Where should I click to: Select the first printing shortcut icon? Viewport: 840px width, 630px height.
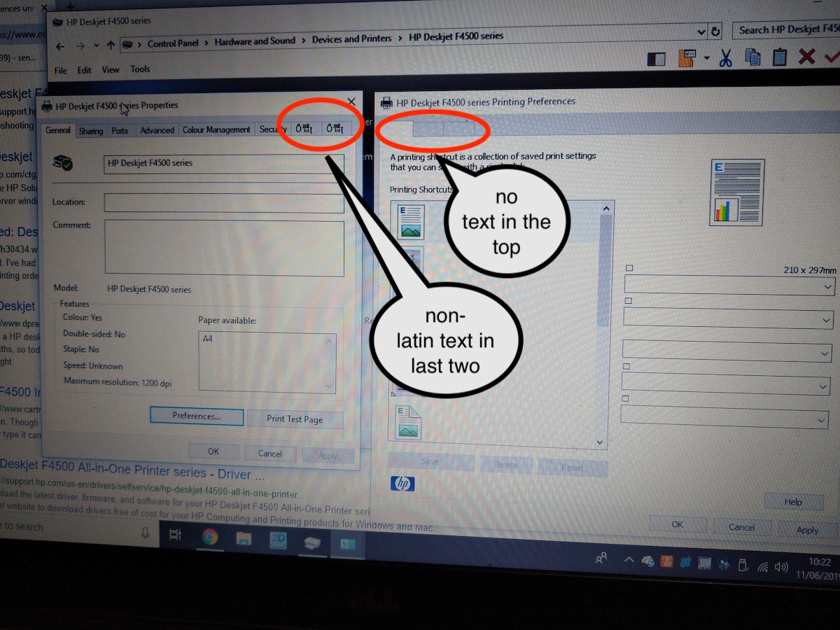[410, 221]
